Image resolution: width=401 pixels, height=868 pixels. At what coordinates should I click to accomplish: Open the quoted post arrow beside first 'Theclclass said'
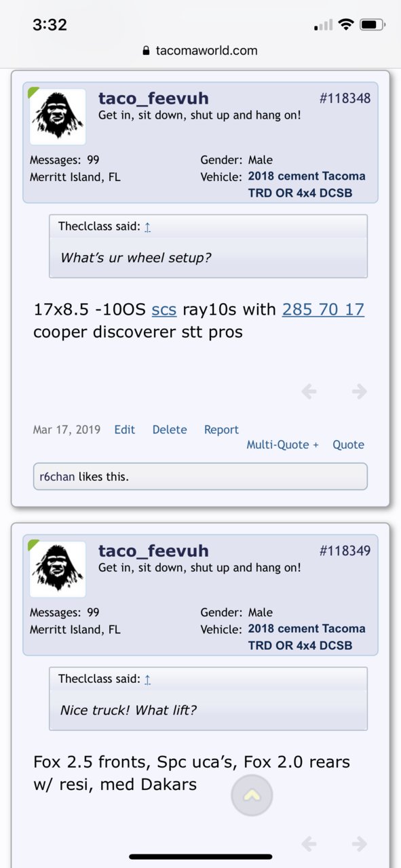pos(147,226)
